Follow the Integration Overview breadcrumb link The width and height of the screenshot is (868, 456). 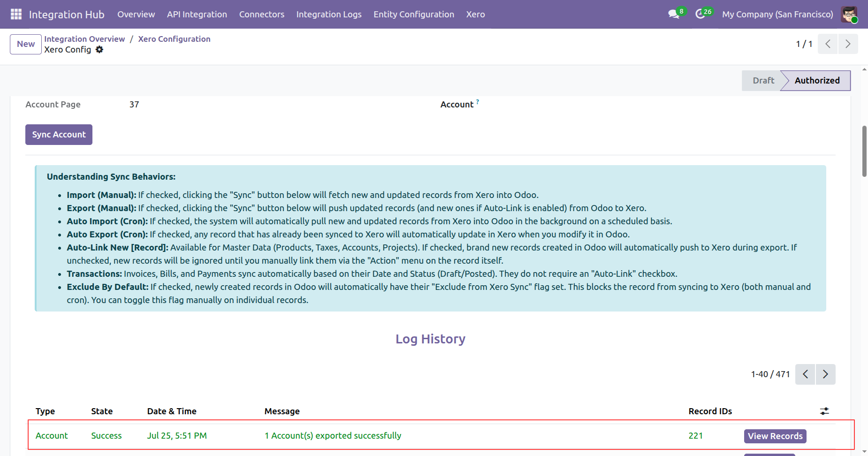coord(84,39)
